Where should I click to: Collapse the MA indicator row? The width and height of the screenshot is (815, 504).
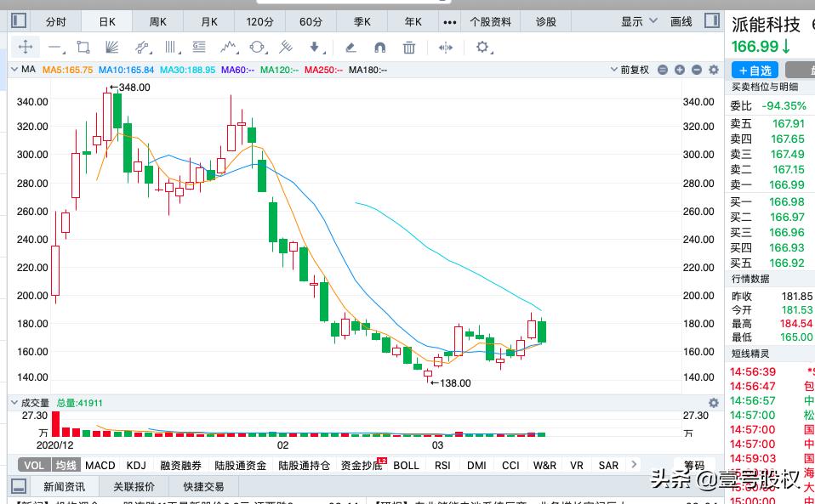pyautogui.click(x=14, y=70)
